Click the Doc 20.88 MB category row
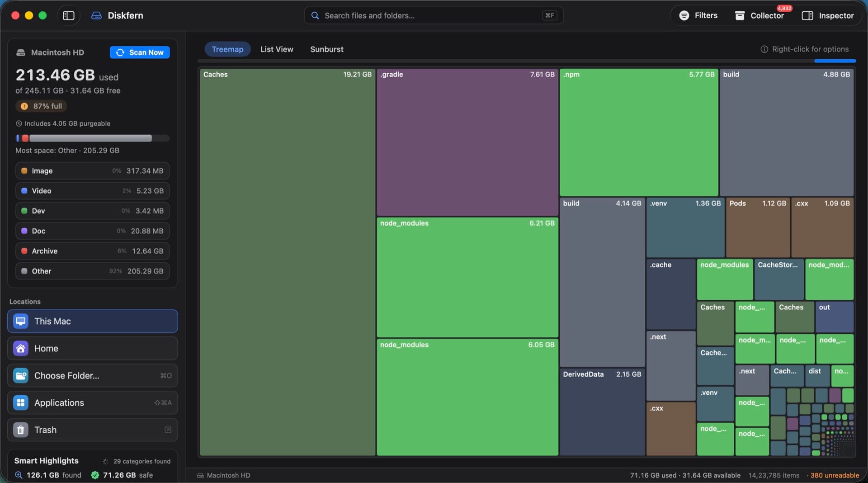The image size is (868, 483). (93, 231)
